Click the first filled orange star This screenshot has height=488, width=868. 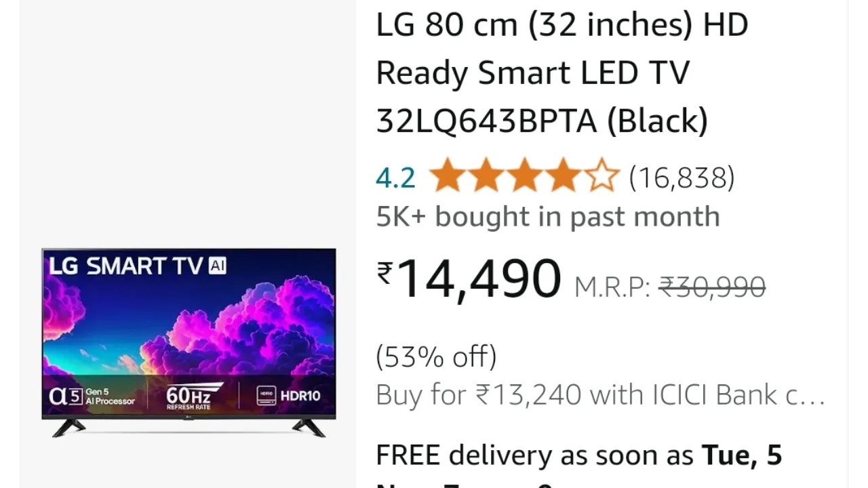[447, 177]
